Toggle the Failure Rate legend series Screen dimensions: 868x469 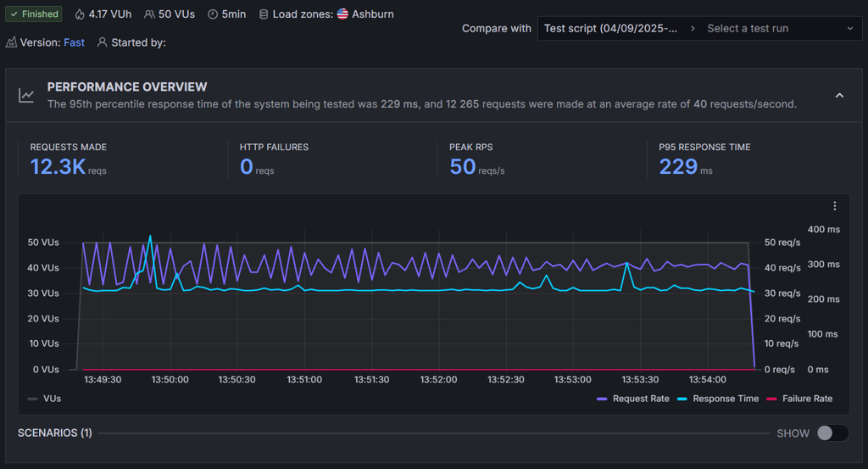pyautogui.click(x=799, y=399)
